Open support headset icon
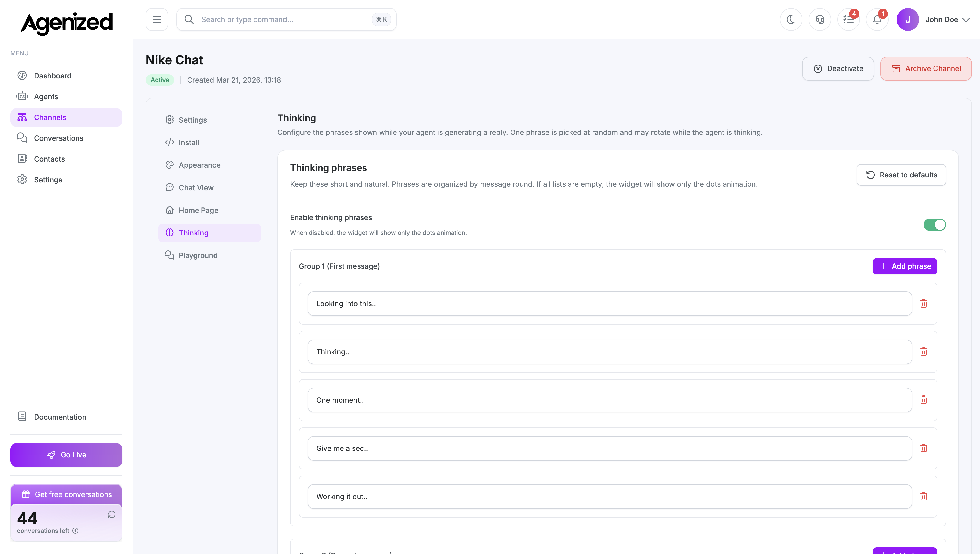The height and width of the screenshot is (554, 980). pos(820,19)
